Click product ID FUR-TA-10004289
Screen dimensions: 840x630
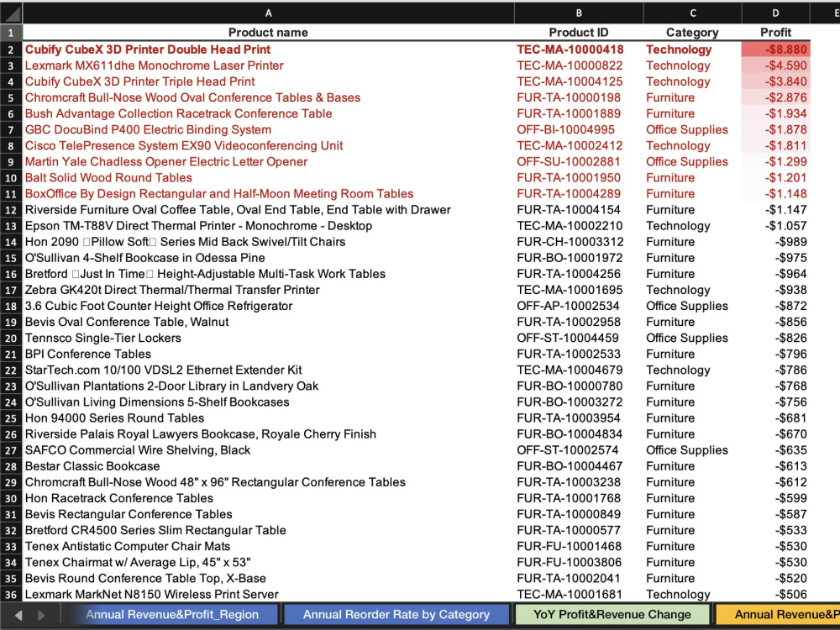[579, 194]
